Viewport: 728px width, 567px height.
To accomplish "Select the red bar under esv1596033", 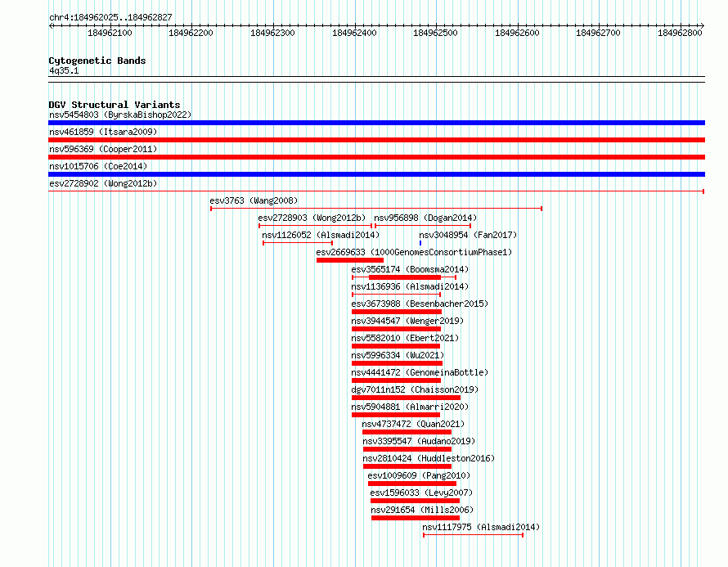I will [415, 501].
